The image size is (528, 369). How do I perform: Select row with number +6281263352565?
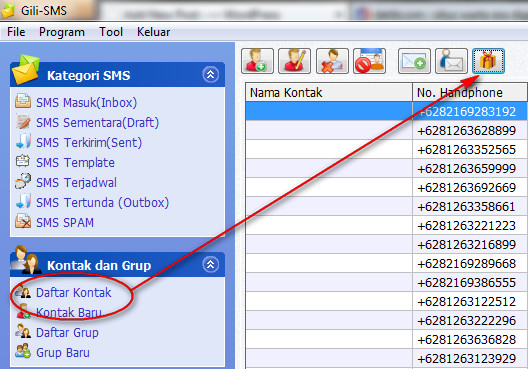(387, 149)
